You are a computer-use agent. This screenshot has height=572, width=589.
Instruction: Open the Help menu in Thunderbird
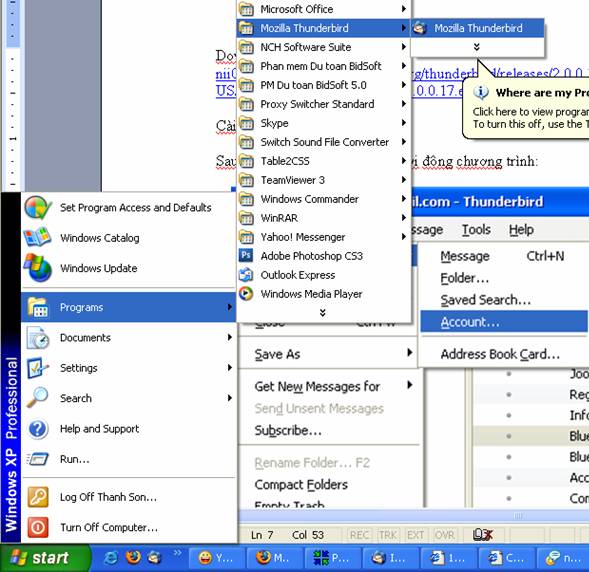(521, 229)
